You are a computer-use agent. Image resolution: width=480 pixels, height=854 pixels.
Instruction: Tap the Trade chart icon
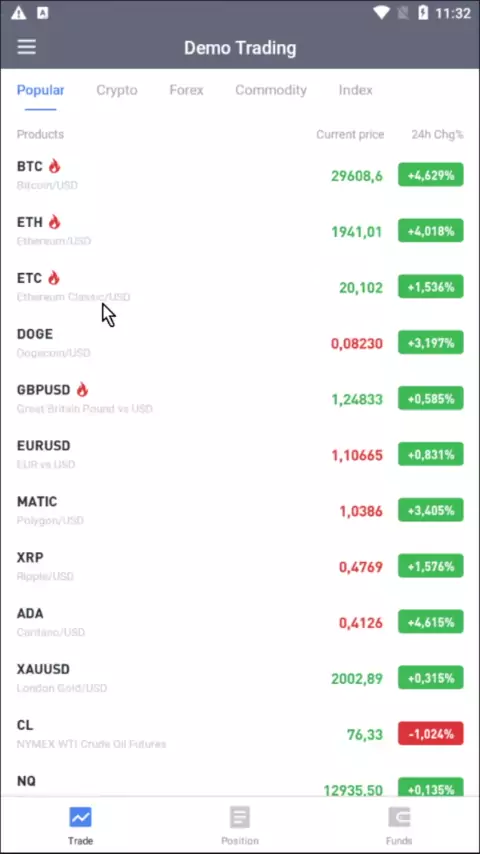pyautogui.click(x=80, y=817)
